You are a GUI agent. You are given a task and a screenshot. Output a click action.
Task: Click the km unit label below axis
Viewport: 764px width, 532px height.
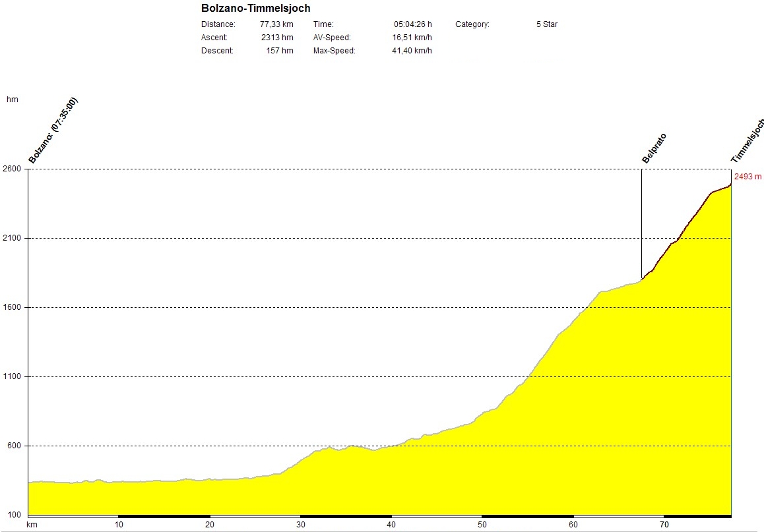click(31, 525)
